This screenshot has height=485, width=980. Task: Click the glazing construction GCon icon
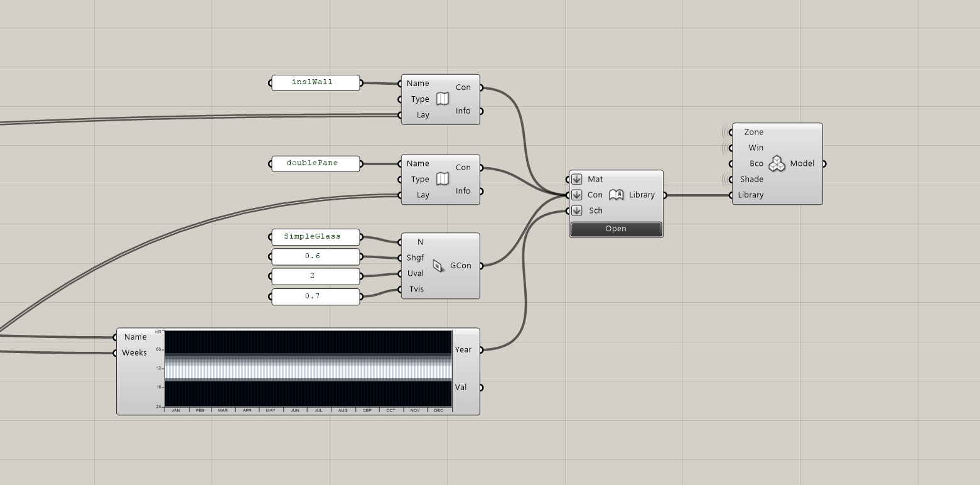pos(438,266)
